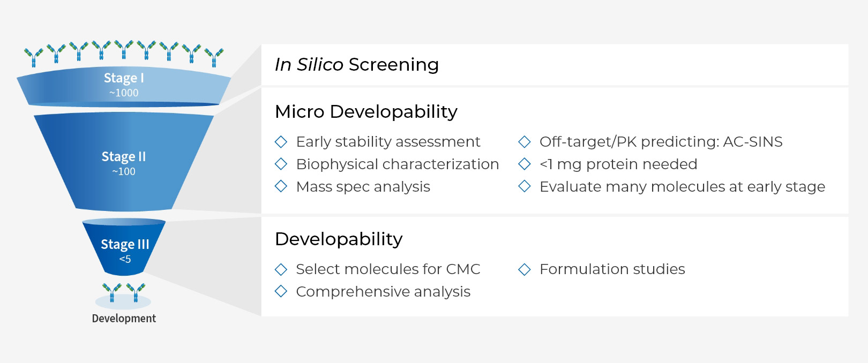Click Evaluate many molecules at early stage text

tap(682, 187)
